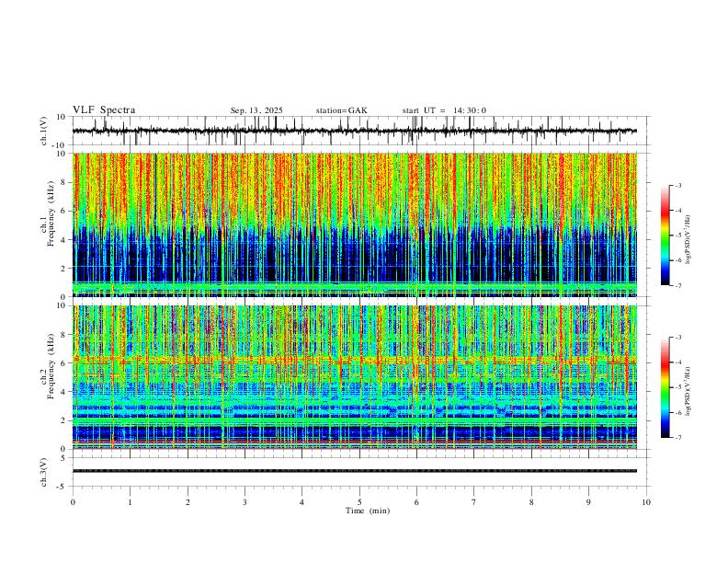Click the "ch.1(V)" waveform axis label
The height and width of the screenshot is (563, 728).
click(44, 131)
